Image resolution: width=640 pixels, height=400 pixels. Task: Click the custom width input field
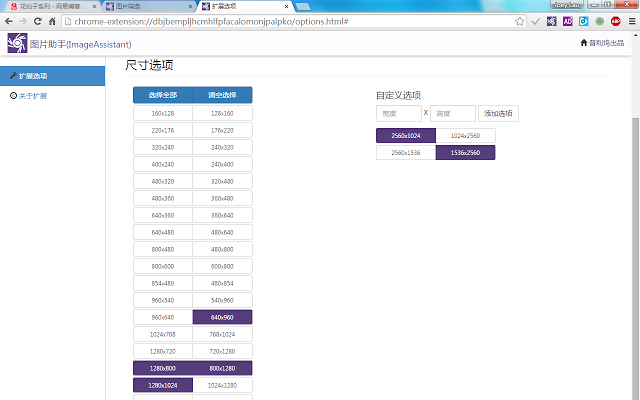coord(398,114)
